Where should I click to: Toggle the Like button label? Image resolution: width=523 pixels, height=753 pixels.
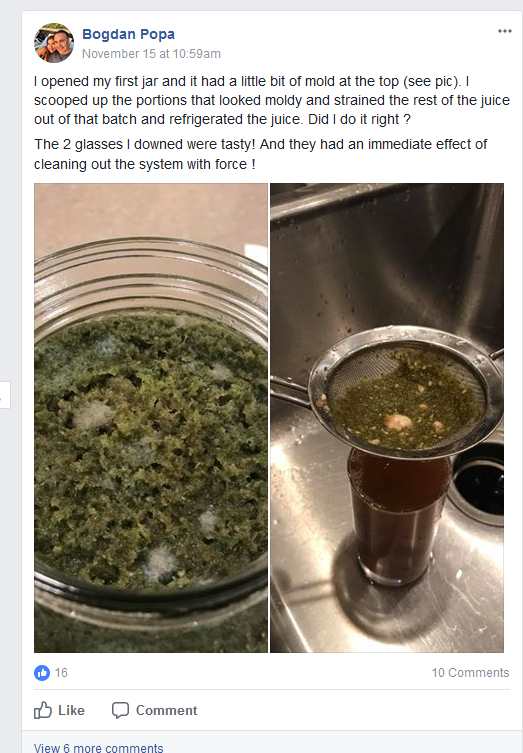tap(71, 710)
